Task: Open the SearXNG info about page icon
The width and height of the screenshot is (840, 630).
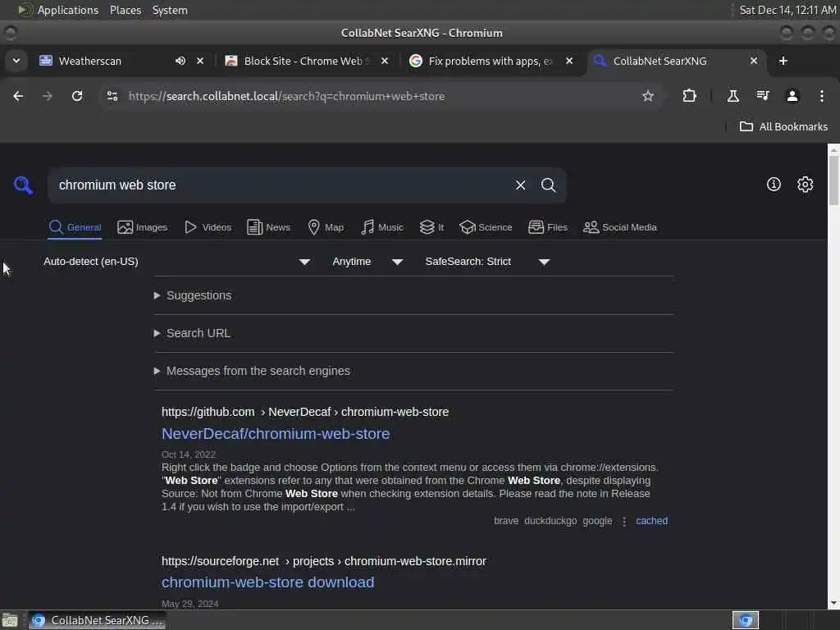Action: point(774,185)
